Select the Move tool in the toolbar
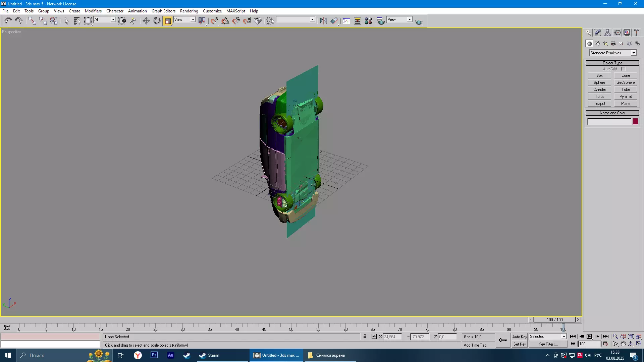Image resolution: width=644 pixels, height=362 pixels. click(146, 21)
